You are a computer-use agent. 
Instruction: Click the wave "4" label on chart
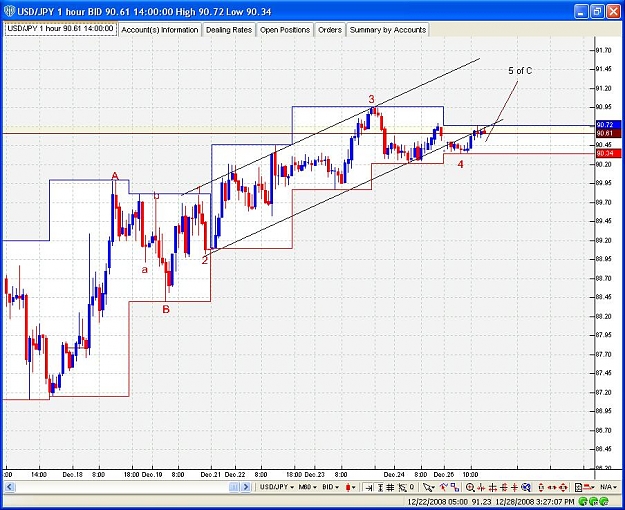(460, 164)
